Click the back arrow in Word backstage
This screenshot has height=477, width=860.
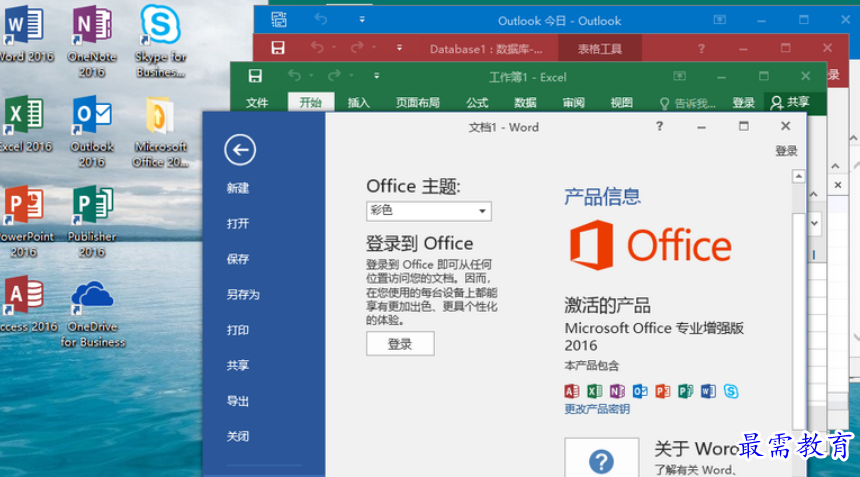point(240,150)
